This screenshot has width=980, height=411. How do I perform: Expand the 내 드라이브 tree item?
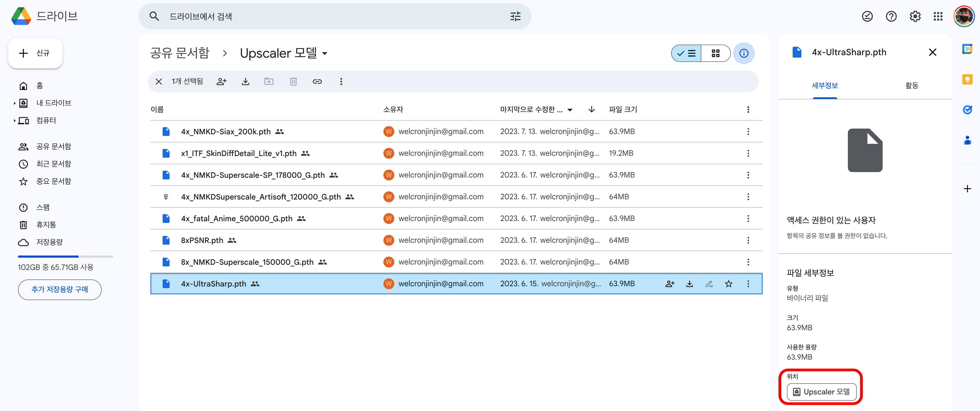pos(14,103)
